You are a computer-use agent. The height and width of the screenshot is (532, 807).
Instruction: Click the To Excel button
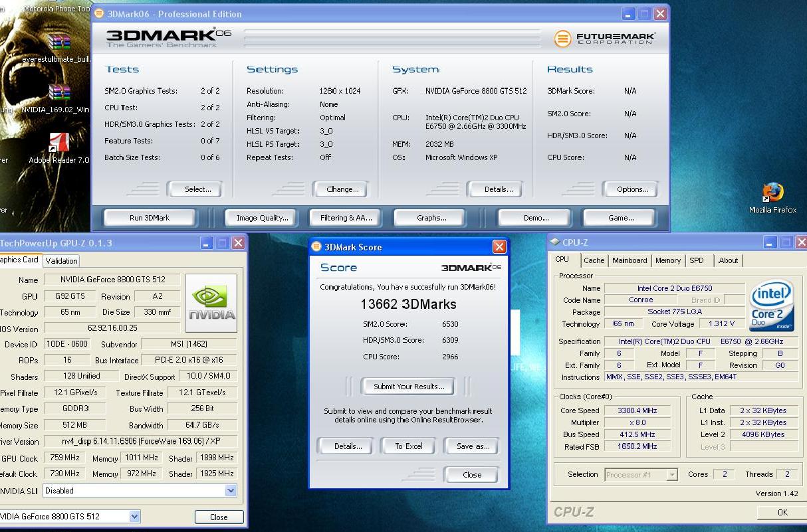click(x=408, y=446)
